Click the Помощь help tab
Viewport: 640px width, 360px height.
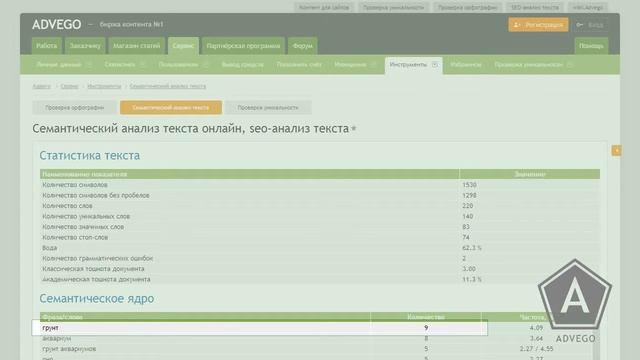(x=591, y=46)
